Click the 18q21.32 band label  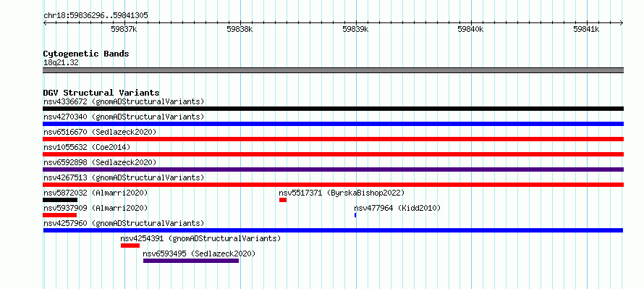61,63
